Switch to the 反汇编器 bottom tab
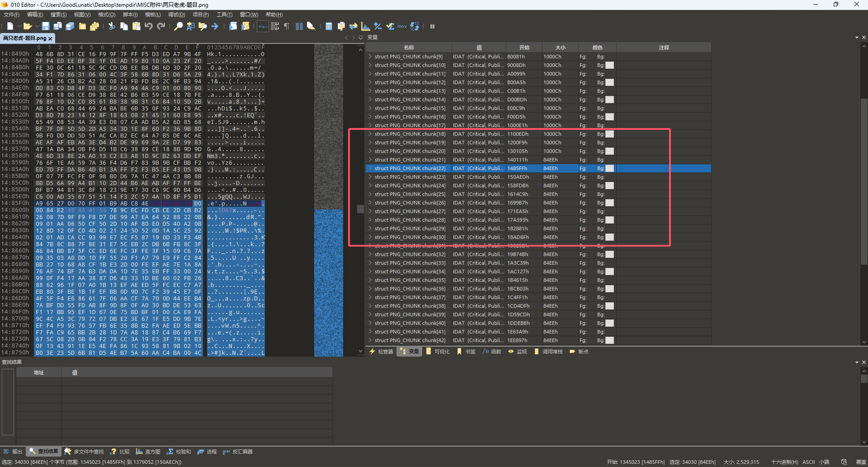Viewport: 868px width, 467px height. tap(237, 452)
